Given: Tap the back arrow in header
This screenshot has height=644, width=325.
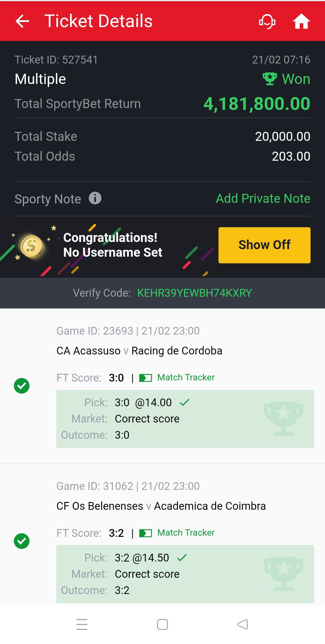Looking at the screenshot, I should [x=23, y=21].
